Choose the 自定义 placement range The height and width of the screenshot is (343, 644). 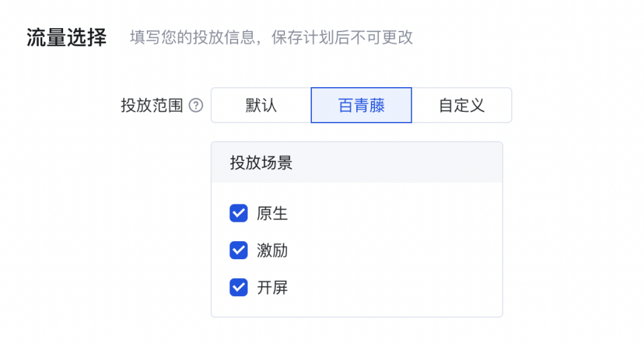pos(462,105)
